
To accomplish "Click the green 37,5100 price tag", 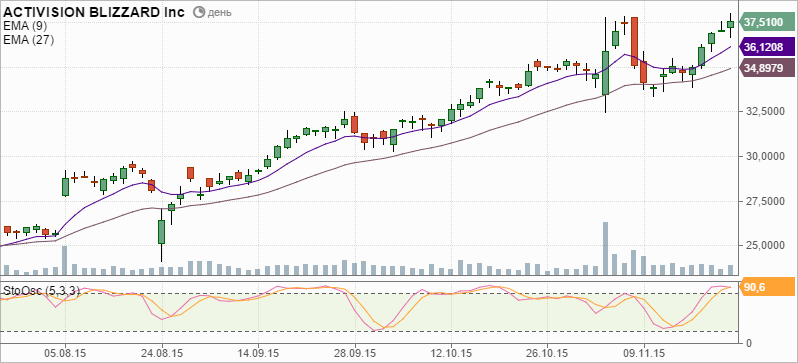I will 768,22.
